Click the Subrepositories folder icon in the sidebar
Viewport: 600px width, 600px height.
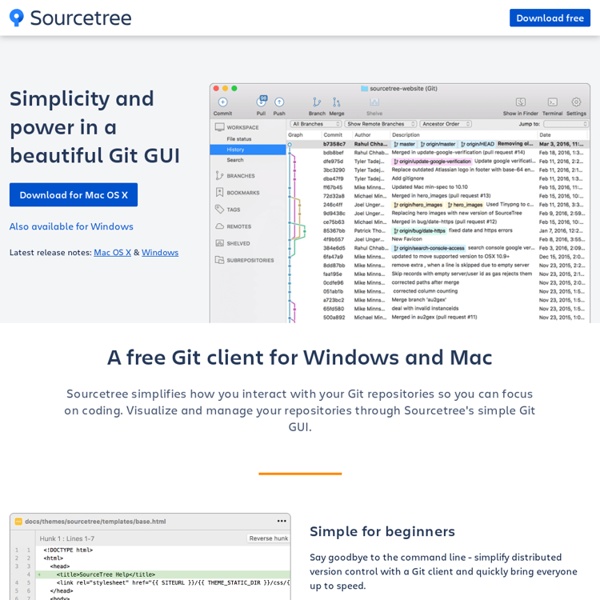pos(219,260)
